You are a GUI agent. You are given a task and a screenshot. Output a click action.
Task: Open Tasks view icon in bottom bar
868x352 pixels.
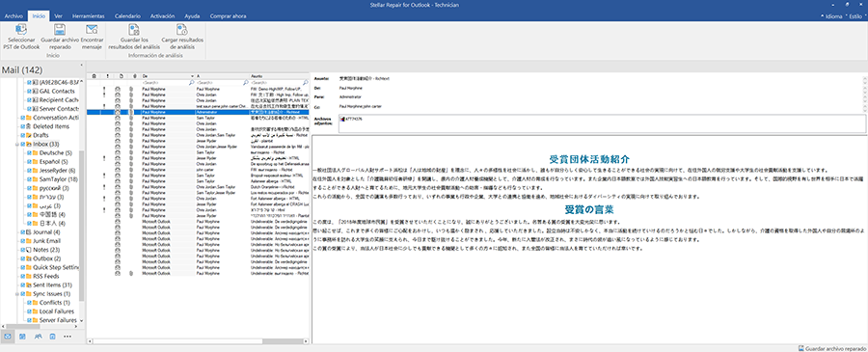[x=53, y=336]
